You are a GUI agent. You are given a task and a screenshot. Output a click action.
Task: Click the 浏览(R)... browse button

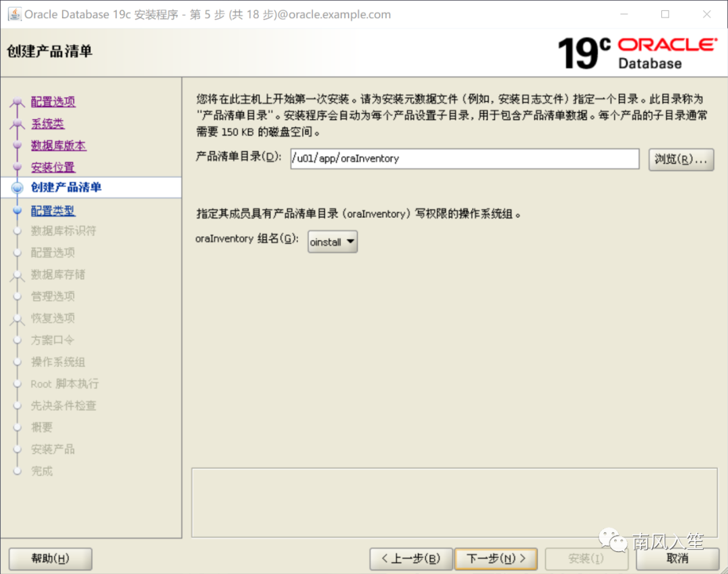tap(681, 159)
